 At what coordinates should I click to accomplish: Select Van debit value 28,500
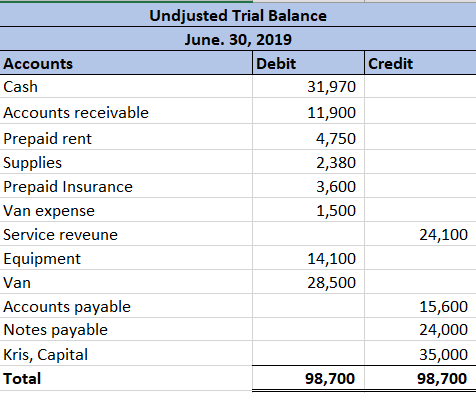(x=308, y=282)
